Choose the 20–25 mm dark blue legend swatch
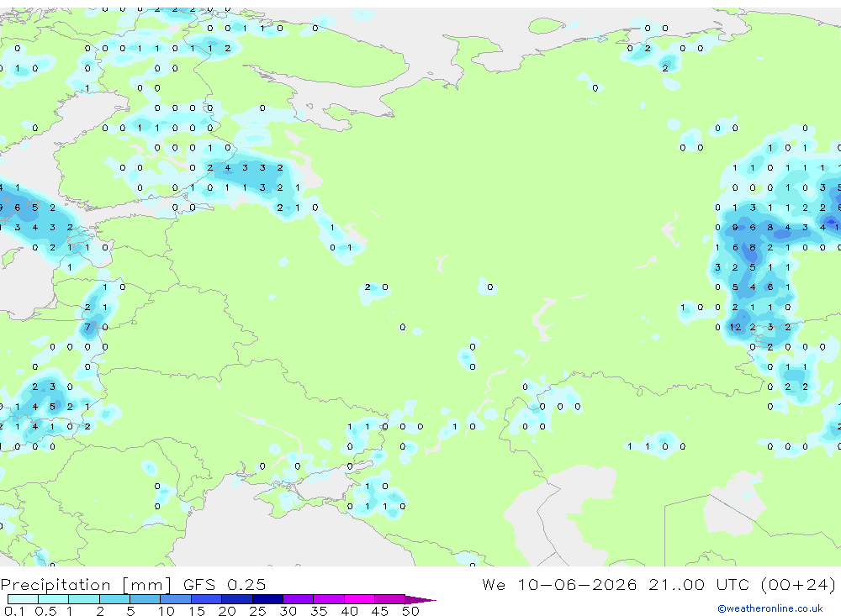841x616 pixels. click(236, 599)
